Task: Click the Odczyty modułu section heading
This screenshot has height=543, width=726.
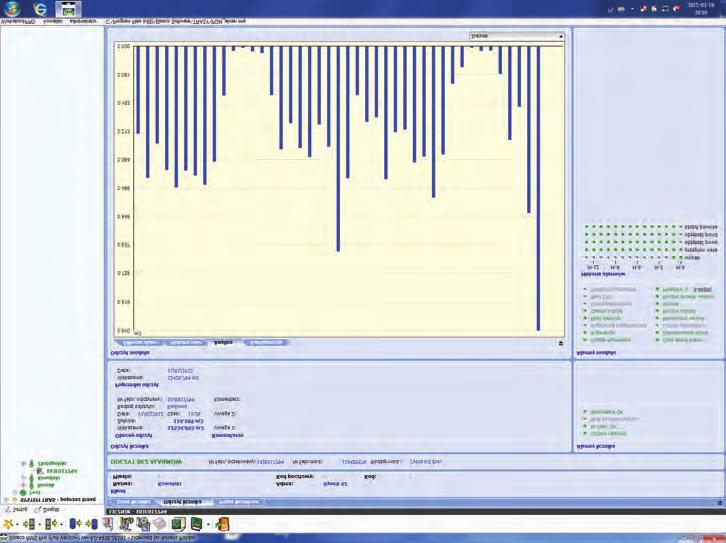Action: point(130,353)
